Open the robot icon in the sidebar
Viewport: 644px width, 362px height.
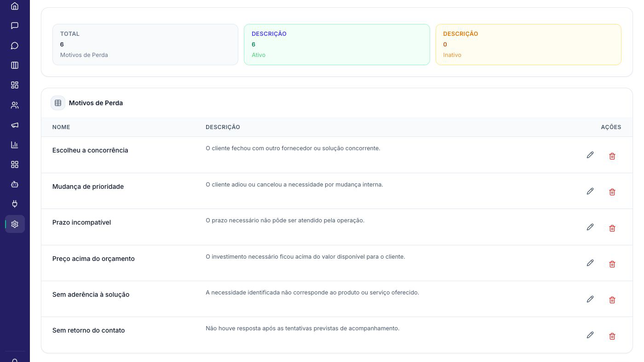tap(15, 184)
